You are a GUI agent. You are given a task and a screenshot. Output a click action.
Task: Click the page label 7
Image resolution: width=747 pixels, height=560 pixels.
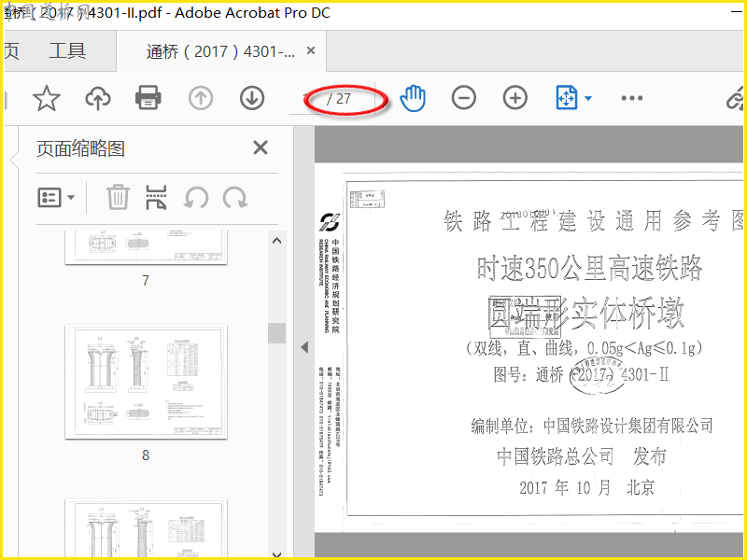point(146,281)
